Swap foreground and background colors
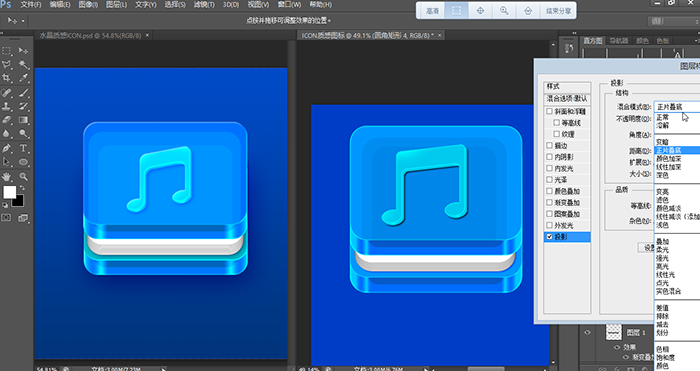Image resolution: width=700 pixels, height=371 pixels. tap(22, 188)
